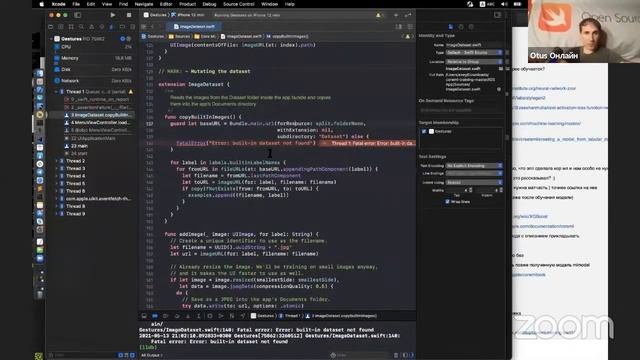Open the Product menu

tap(187, 4)
